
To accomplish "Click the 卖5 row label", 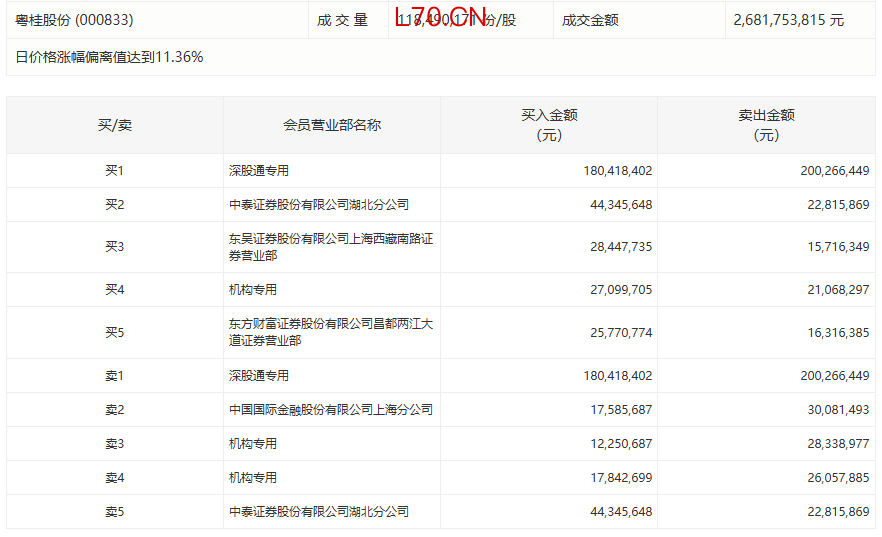I will [114, 512].
